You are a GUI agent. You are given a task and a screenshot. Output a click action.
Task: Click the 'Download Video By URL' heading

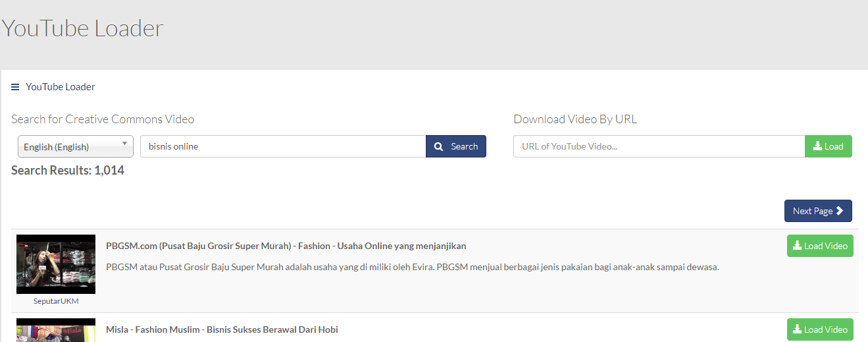tap(575, 119)
